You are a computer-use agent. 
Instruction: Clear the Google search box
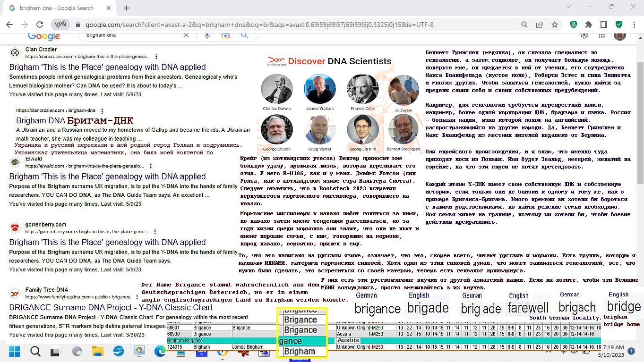(186, 35)
